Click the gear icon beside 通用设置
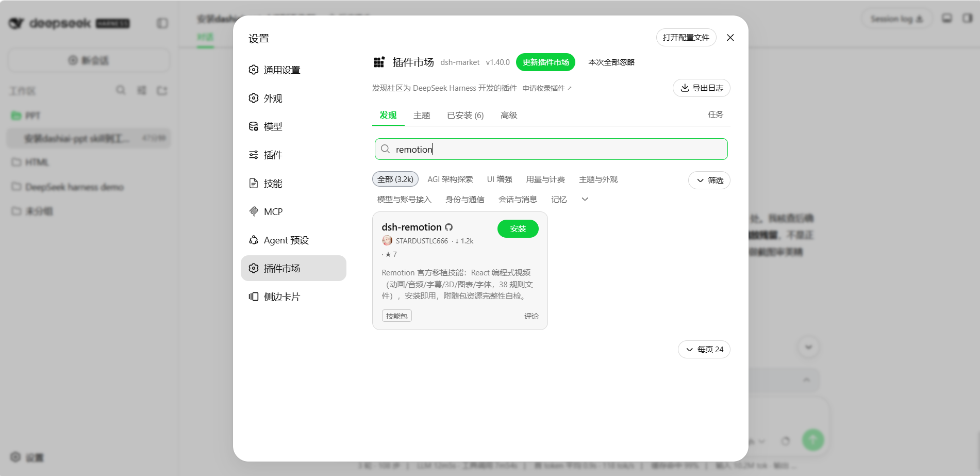 (x=254, y=70)
